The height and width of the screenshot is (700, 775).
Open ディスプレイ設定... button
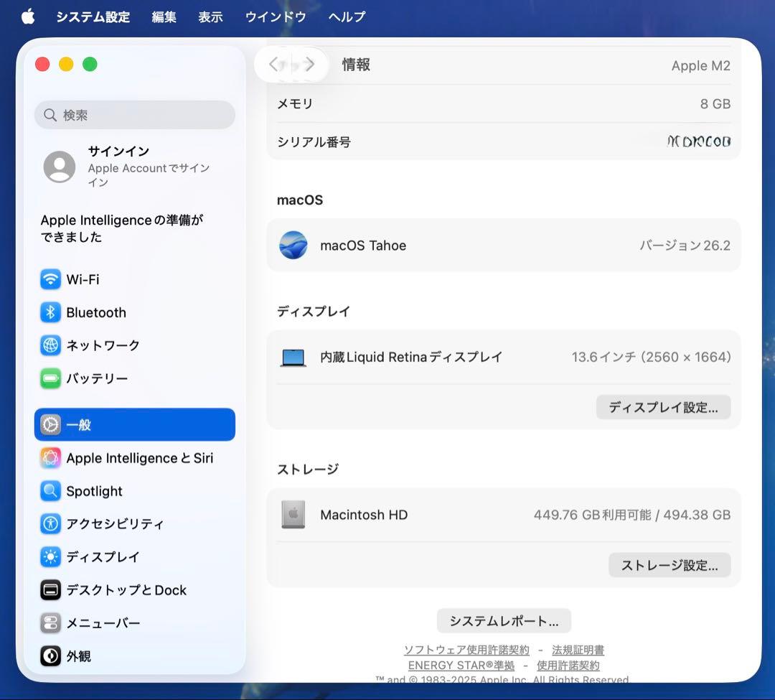click(663, 407)
